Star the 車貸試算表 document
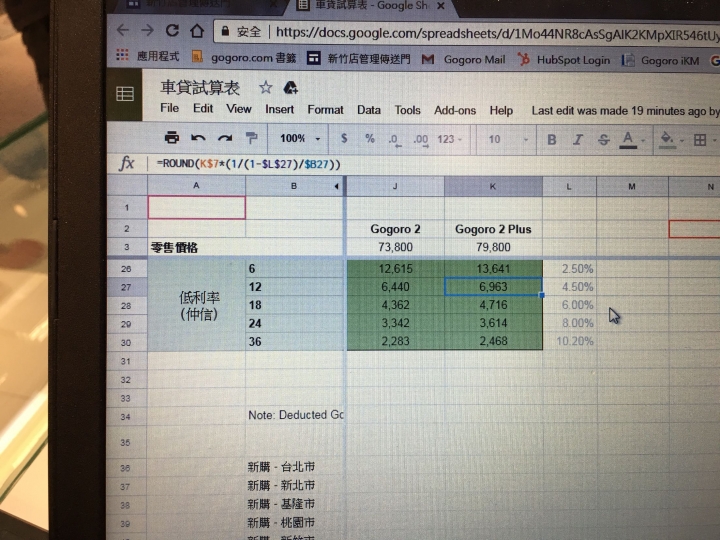Screen dimensions: 720x540 265,87
